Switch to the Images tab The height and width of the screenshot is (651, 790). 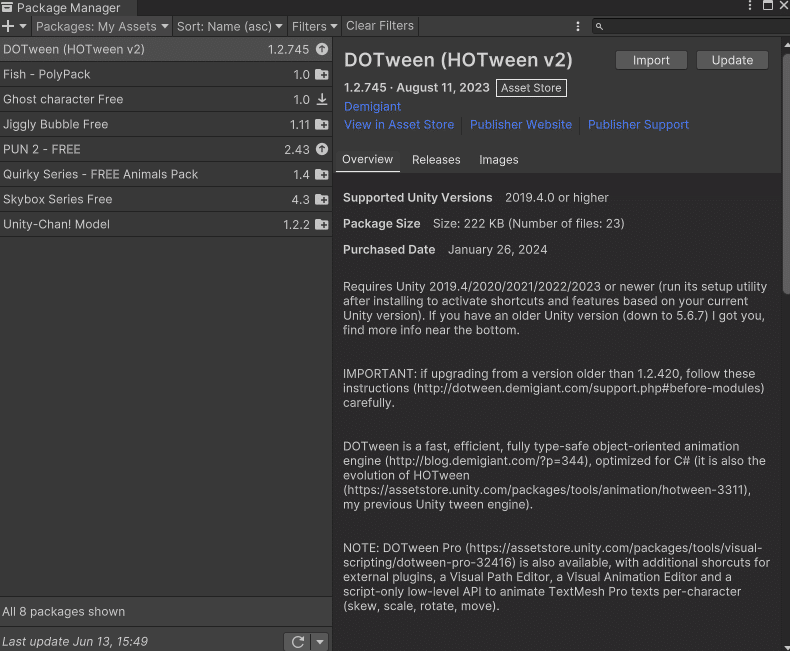click(499, 160)
